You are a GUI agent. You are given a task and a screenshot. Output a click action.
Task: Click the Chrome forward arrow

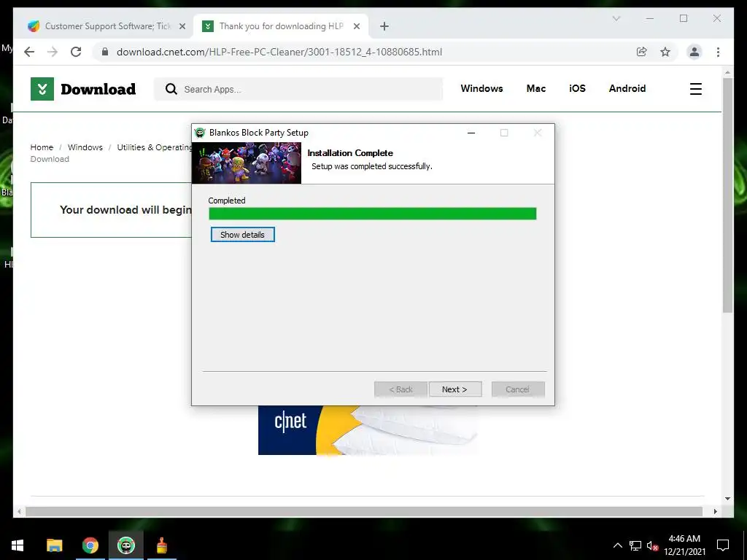(x=53, y=52)
